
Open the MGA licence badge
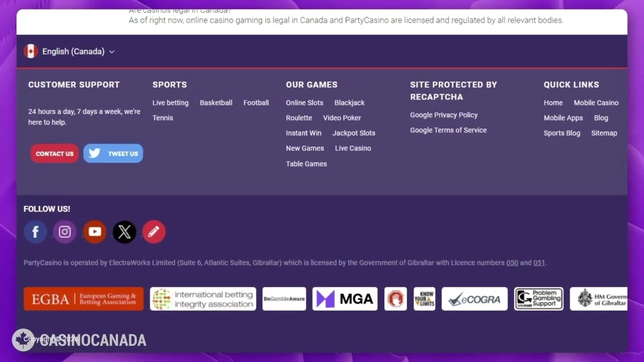[345, 299]
